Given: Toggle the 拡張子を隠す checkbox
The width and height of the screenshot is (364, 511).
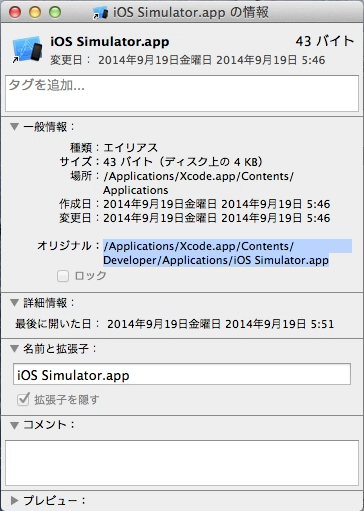Looking at the screenshot, I should (x=23, y=399).
